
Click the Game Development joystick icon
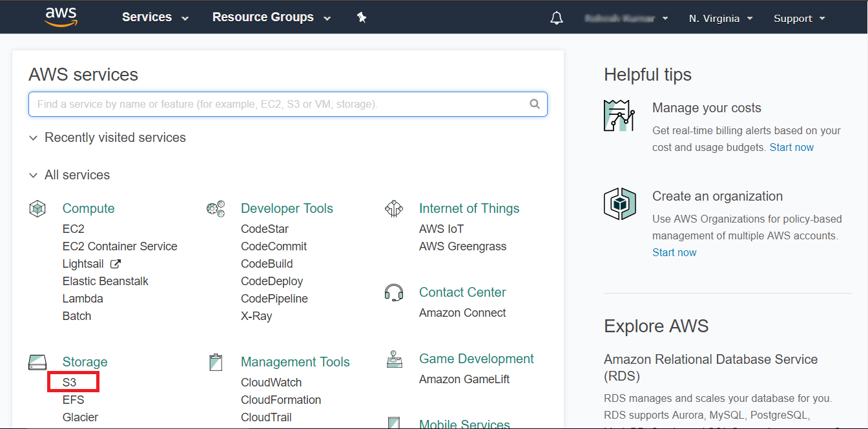(x=394, y=359)
